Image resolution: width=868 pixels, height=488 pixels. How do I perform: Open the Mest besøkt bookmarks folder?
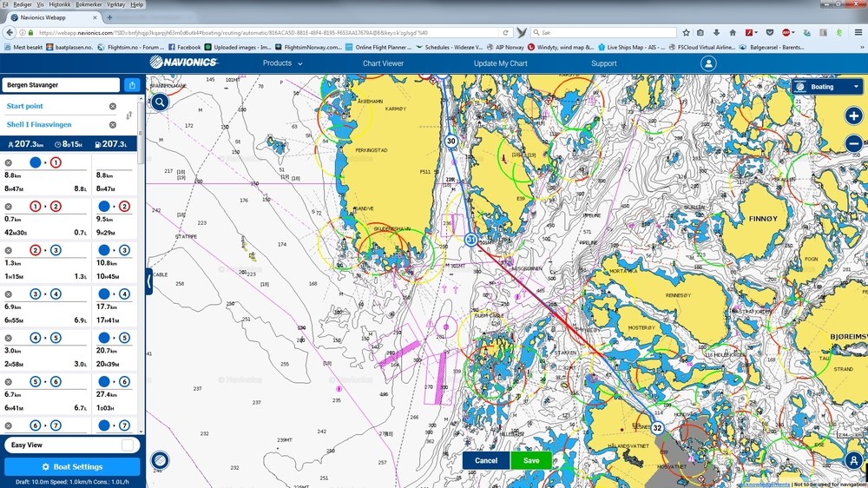[x=23, y=47]
